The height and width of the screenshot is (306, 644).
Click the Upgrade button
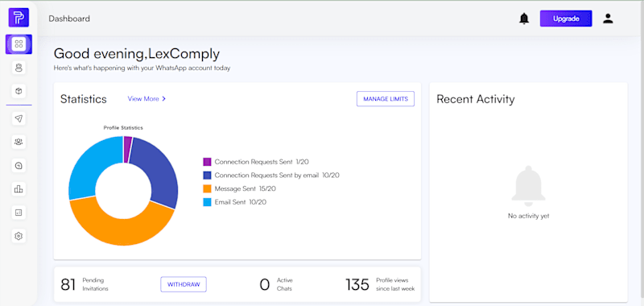coord(566,19)
